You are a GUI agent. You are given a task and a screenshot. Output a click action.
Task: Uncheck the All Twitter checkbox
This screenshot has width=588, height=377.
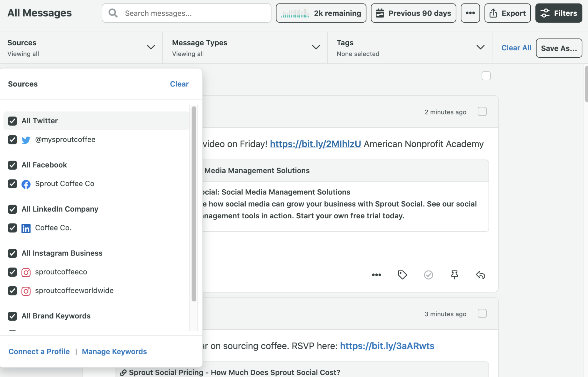pyautogui.click(x=12, y=121)
